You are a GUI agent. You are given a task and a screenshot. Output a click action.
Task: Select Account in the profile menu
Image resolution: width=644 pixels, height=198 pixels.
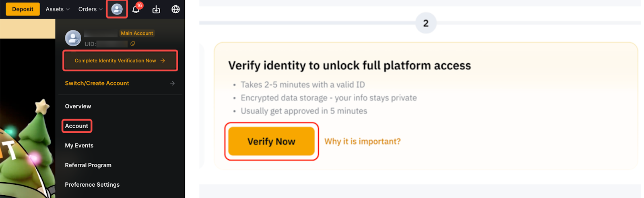76,126
